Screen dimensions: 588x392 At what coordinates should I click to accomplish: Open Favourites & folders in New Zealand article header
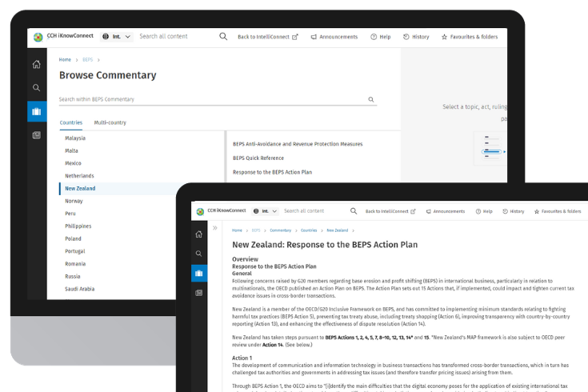coord(558,211)
